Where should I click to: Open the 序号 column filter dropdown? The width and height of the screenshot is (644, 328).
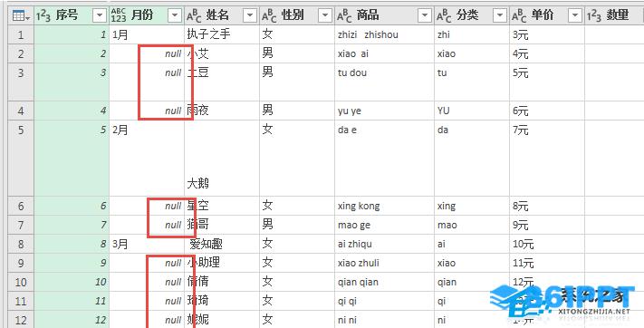pos(100,15)
